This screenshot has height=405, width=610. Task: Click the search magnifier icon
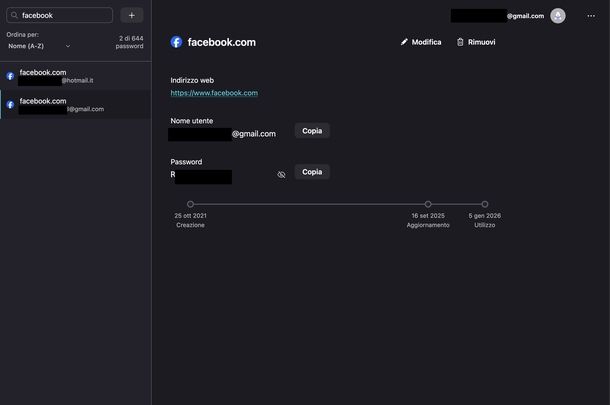[14, 15]
